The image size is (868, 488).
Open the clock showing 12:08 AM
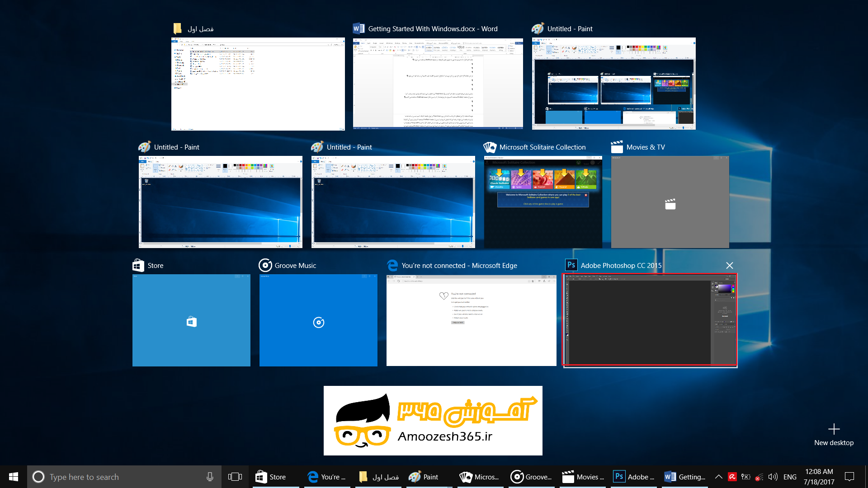coord(819,477)
